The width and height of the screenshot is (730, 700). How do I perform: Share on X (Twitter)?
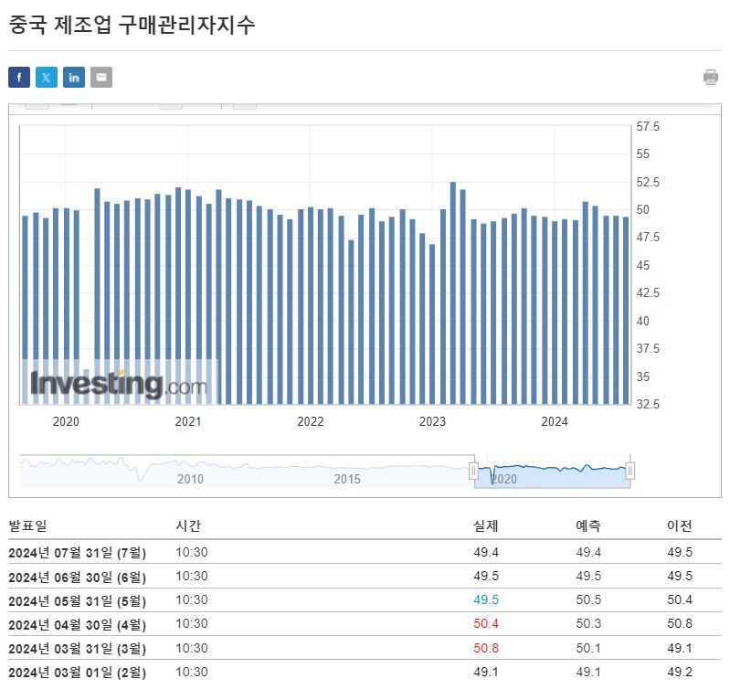click(47, 78)
